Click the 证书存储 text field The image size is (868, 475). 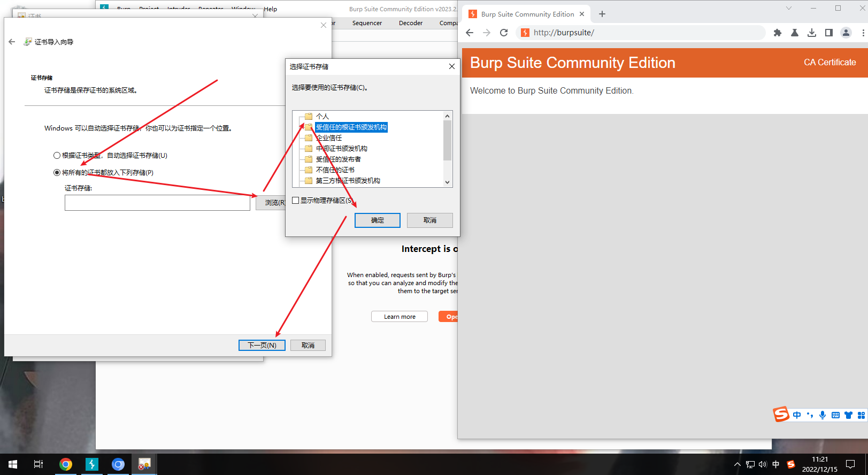[x=157, y=203]
